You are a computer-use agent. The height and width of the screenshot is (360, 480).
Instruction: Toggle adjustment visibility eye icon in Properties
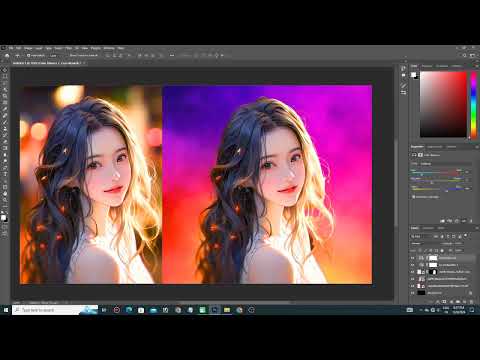(x=464, y=221)
